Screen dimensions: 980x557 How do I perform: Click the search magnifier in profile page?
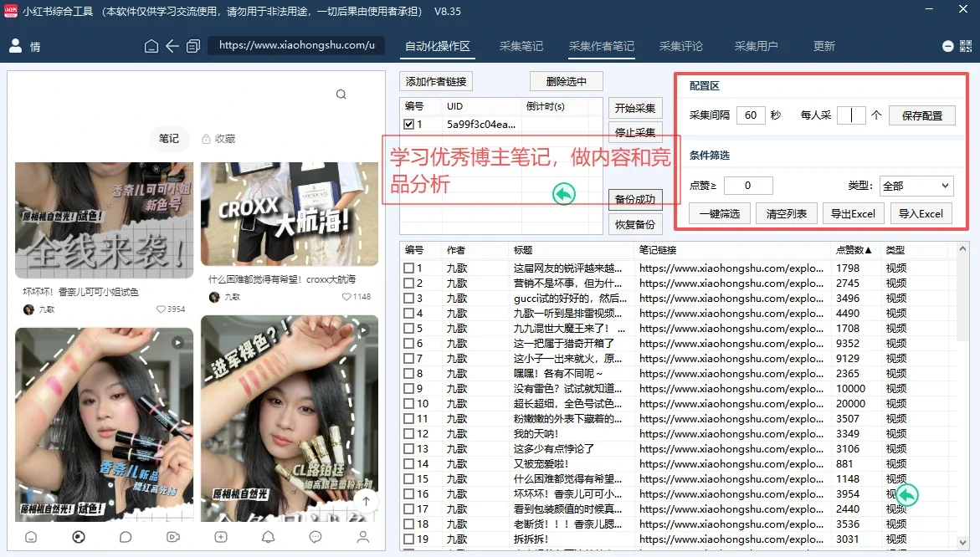pos(341,95)
